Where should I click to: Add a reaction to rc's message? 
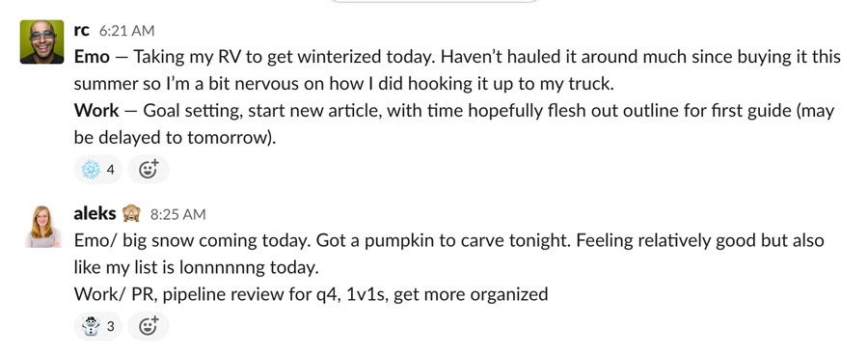coord(148,170)
